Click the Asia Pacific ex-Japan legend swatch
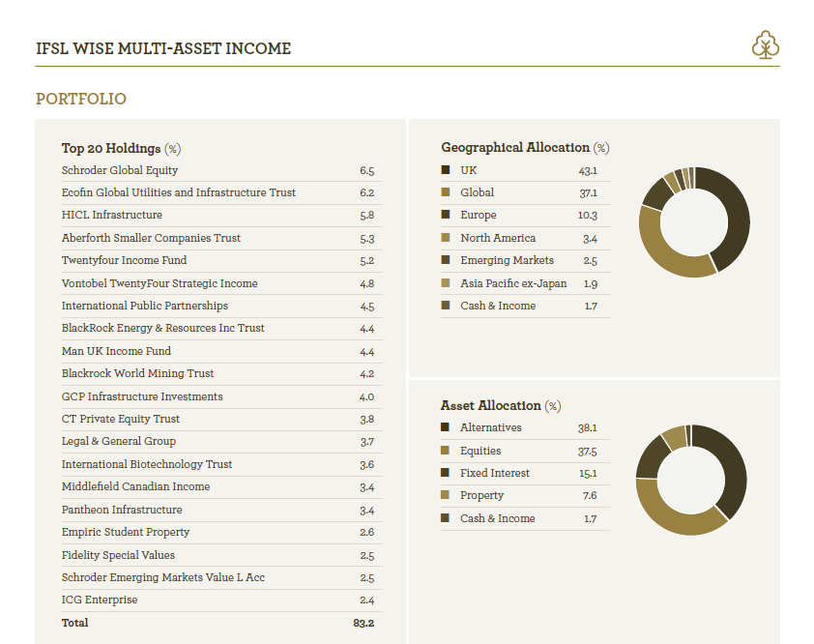 [x=446, y=283]
